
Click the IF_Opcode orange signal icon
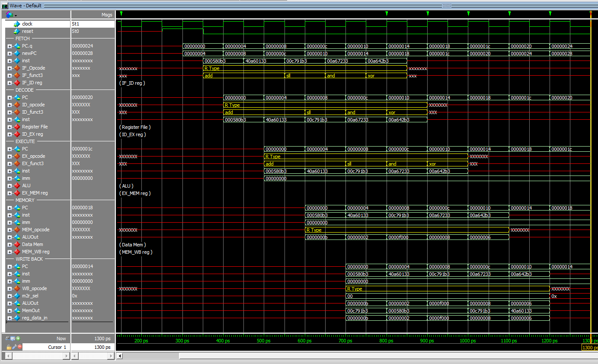click(17, 68)
